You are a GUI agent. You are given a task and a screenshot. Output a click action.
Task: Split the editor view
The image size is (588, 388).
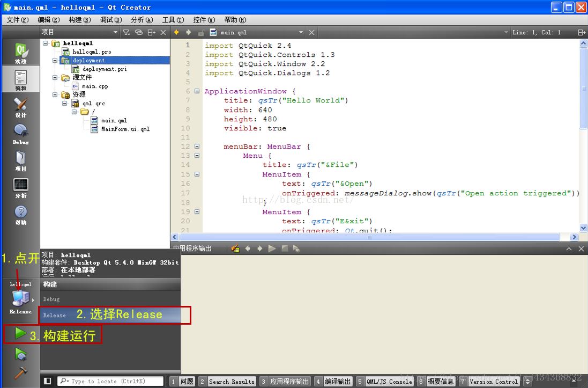(x=581, y=32)
